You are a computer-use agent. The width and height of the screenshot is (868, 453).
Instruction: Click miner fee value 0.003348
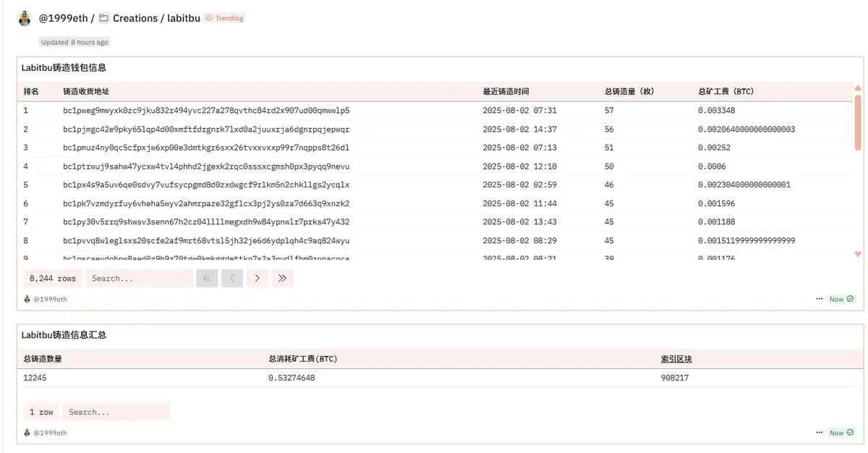717,111
